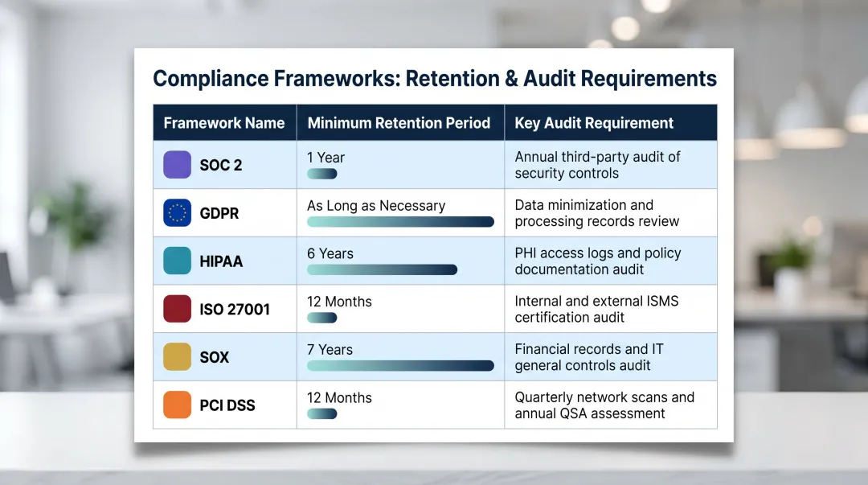Select the SOC 2 framework name
Image resolution: width=868 pixels, height=485 pixels.
[x=221, y=165]
